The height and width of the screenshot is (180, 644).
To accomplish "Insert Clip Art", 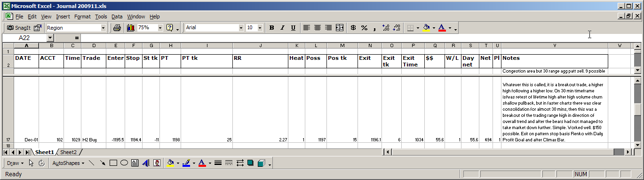I will [x=157, y=163].
